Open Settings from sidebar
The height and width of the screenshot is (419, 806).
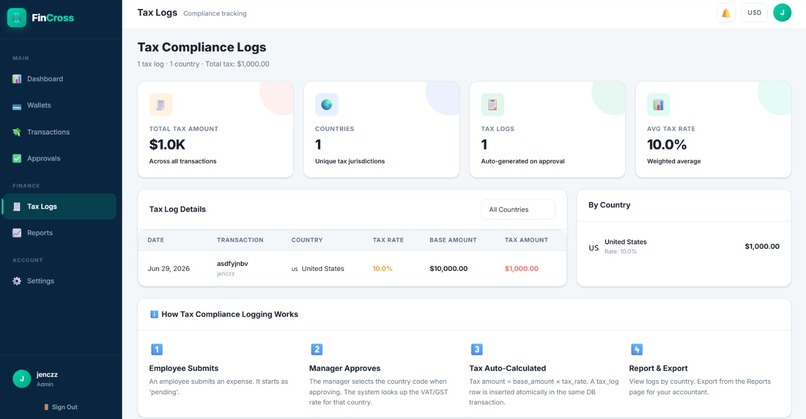click(59, 281)
